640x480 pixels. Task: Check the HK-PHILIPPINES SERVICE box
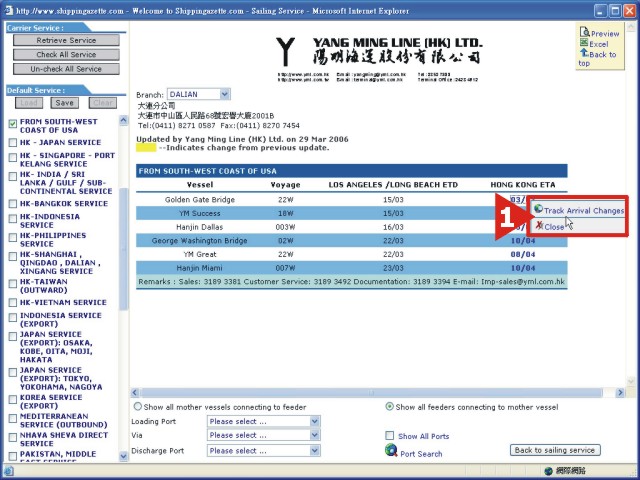click(x=13, y=237)
